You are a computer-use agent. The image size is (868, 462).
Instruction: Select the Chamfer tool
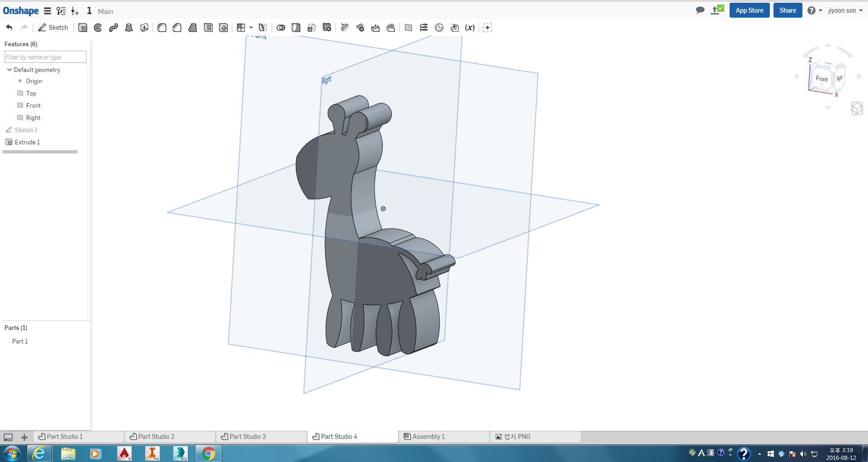point(177,28)
